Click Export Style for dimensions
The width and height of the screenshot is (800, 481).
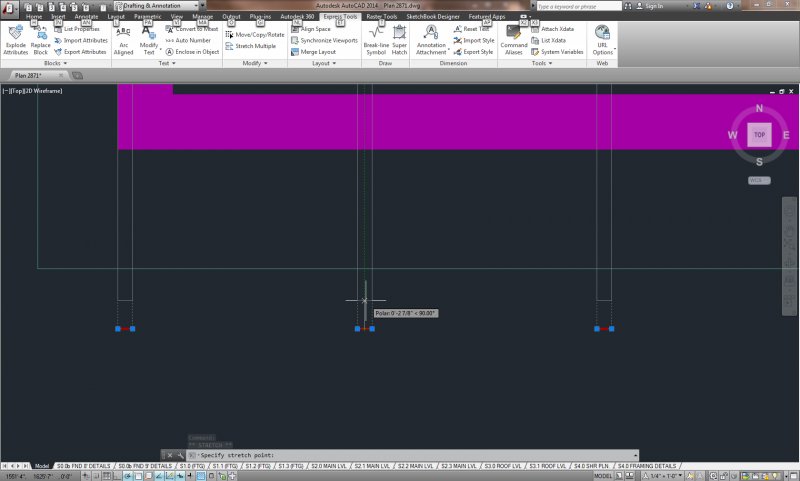[473, 52]
